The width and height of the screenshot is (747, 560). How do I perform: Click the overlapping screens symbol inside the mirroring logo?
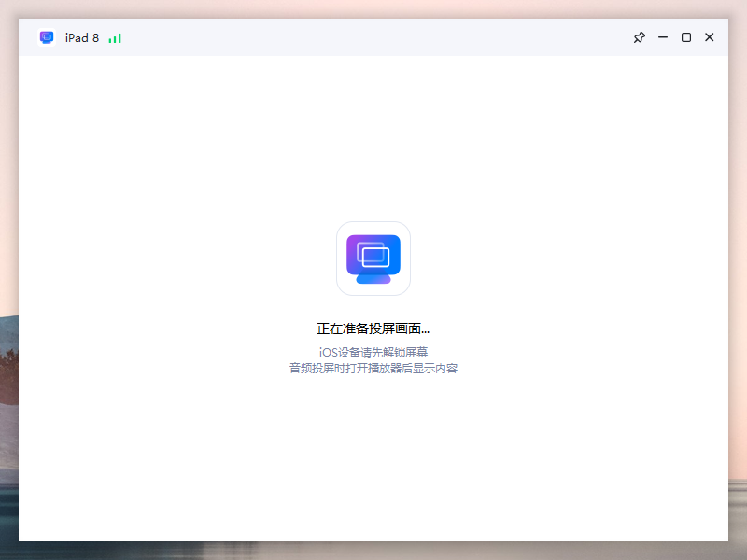point(373,252)
